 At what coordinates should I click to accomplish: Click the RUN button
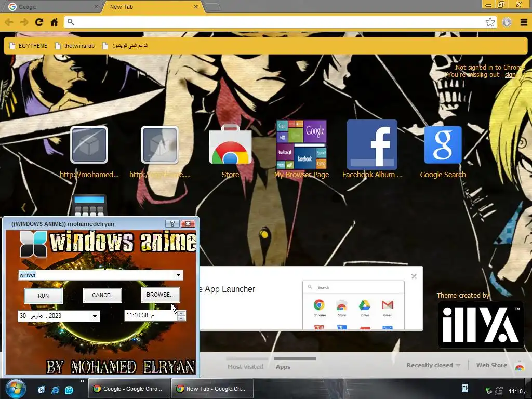click(x=44, y=296)
